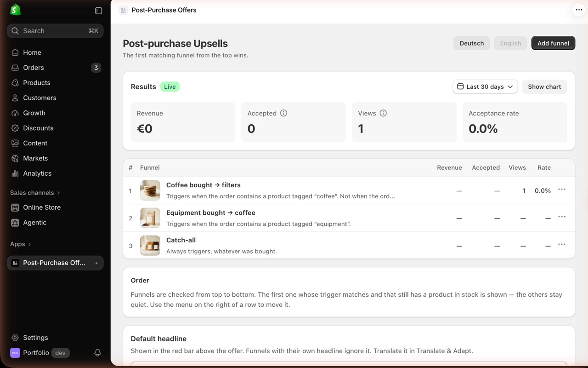Image resolution: width=588 pixels, height=368 pixels.
Task: Click the Add funnel button
Action: 553,43
